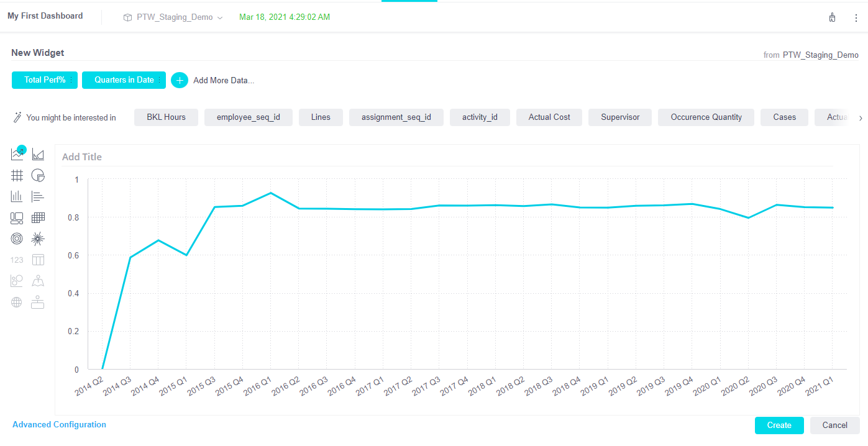The width and height of the screenshot is (868, 446).
Task: Choose the polar concentric circles chart icon
Action: [17, 239]
